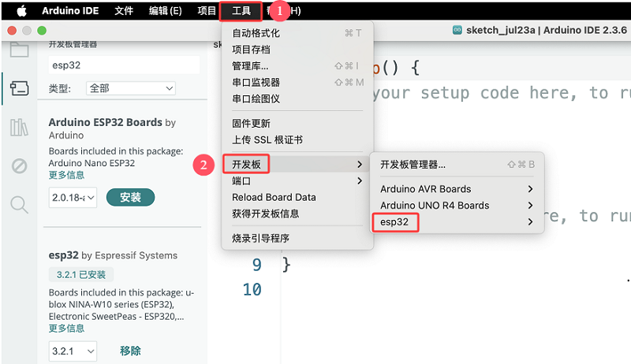The height and width of the screenshot is (364, 631).
Task: Open 更多信息 link for Arduino ESP32 Boards
Action: pyautogui.click(x=66, y=175)
